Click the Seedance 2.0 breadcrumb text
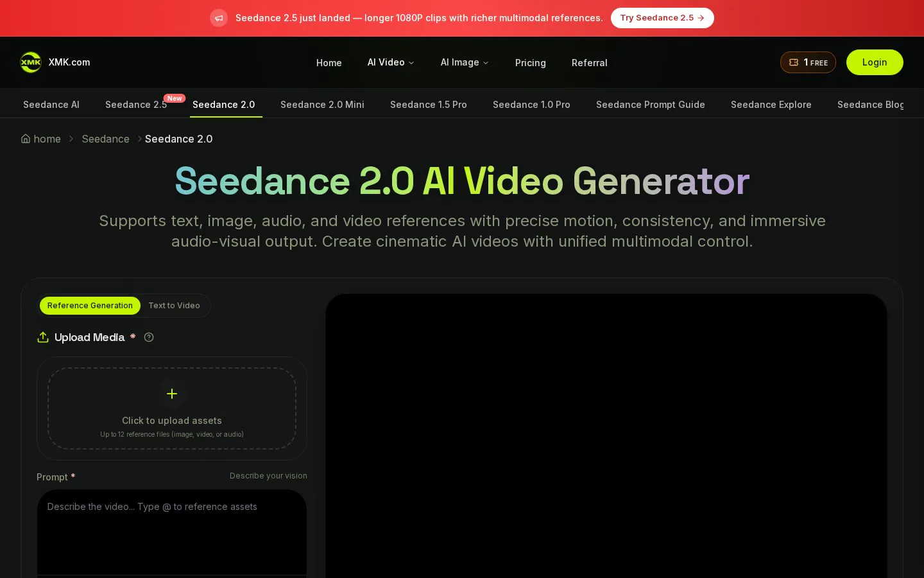Viewport: 924px width, 578px height. [x=179, y=139]
